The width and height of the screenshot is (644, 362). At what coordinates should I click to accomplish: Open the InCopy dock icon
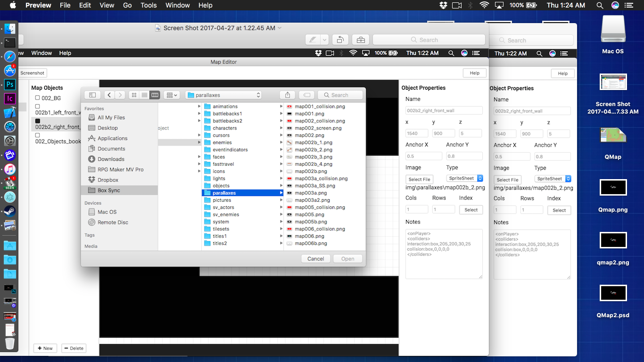[x=10, y=99]
